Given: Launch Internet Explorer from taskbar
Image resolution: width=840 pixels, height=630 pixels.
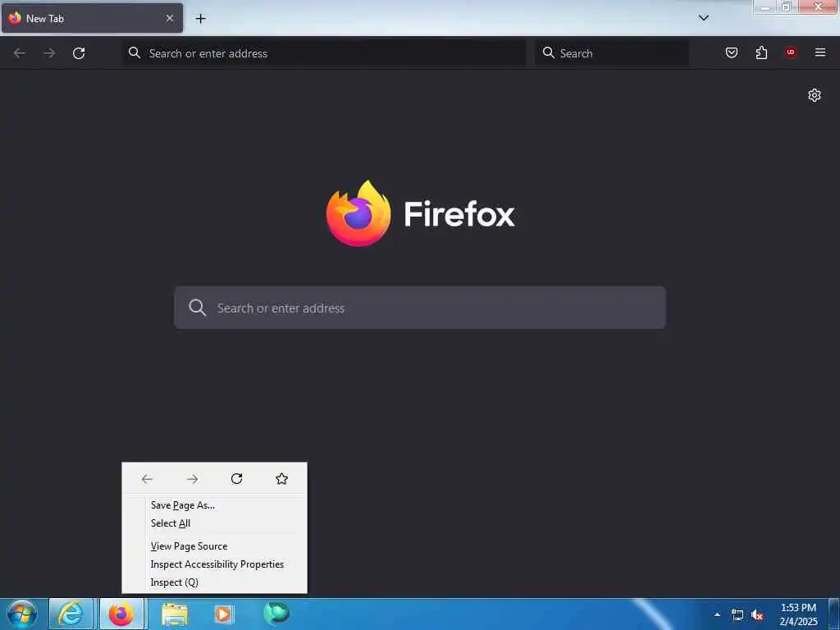Looking at the screenshot, I should pos(71,614).
